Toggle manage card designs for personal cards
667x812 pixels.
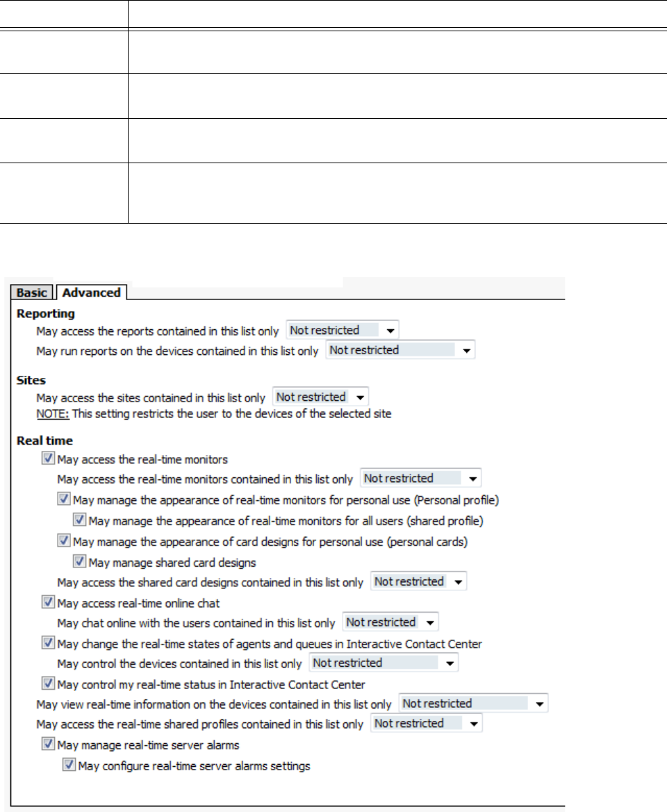[x=64, y=540]
